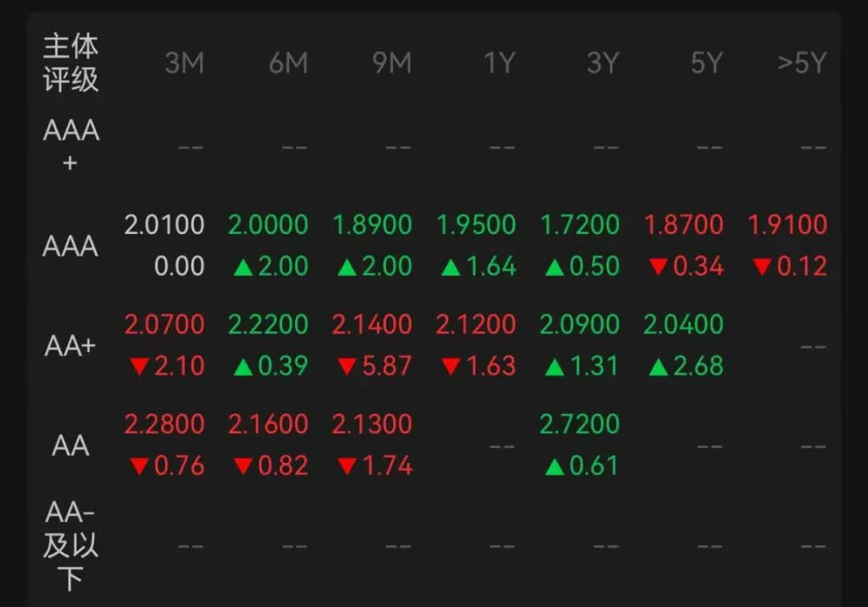
Task: Click the 9M column header
Action: [x=391, y=64]
